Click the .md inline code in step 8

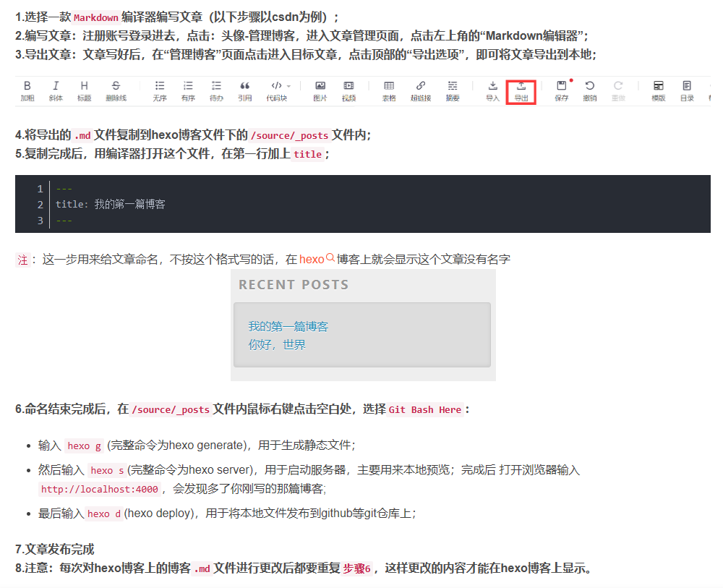click(x=202, y=568)
